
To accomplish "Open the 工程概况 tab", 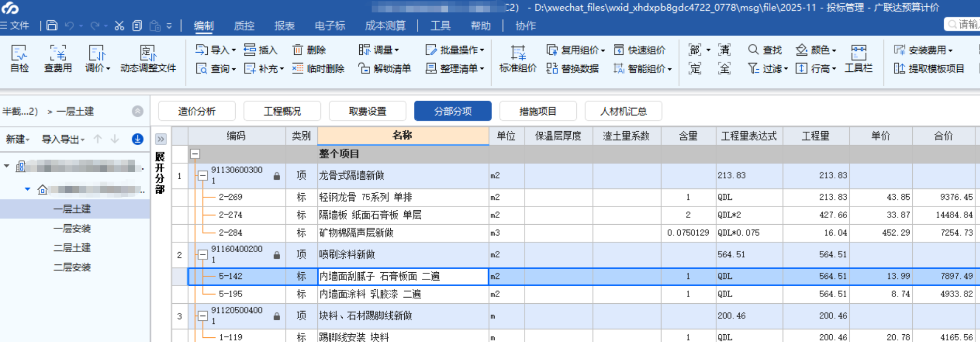I will coord(282,111).
